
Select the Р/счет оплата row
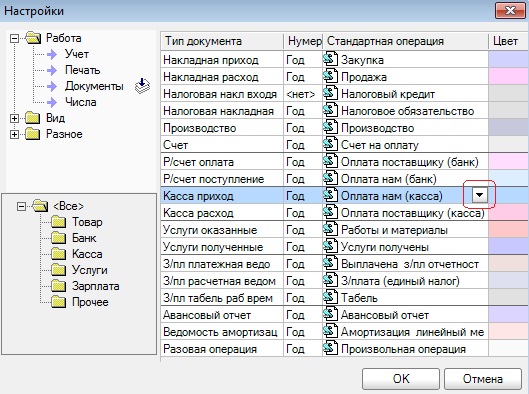[344, 162]
